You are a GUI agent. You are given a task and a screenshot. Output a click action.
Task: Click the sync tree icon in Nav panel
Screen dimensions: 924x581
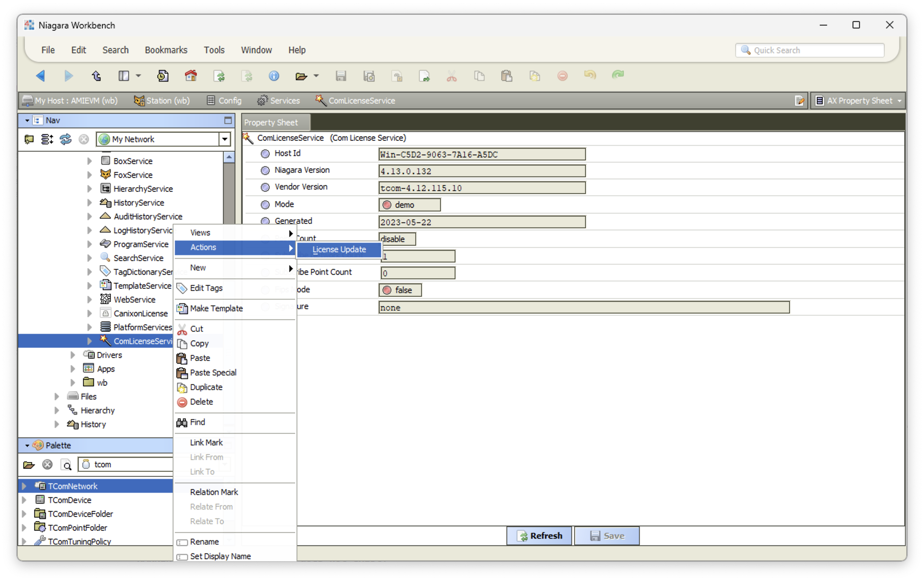(66, 139)
